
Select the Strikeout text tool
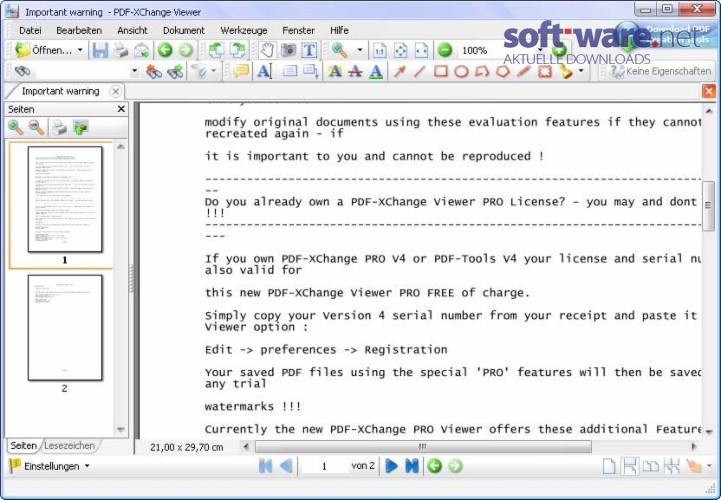(355, 71)
